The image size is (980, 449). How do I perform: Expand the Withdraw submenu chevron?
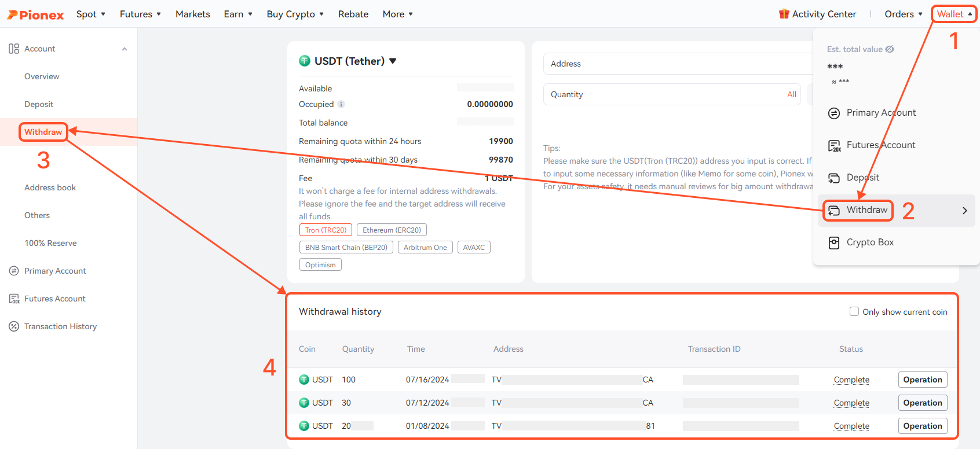pos(964,211)
